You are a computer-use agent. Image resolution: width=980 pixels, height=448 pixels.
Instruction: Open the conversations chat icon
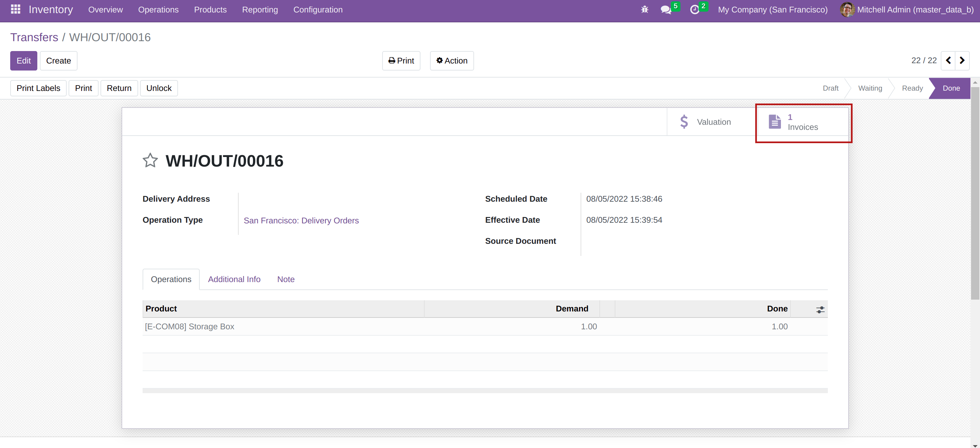(x=666, y=10)
